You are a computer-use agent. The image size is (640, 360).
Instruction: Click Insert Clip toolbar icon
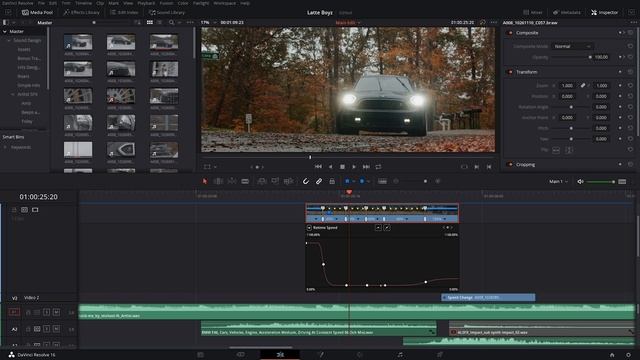262,181
